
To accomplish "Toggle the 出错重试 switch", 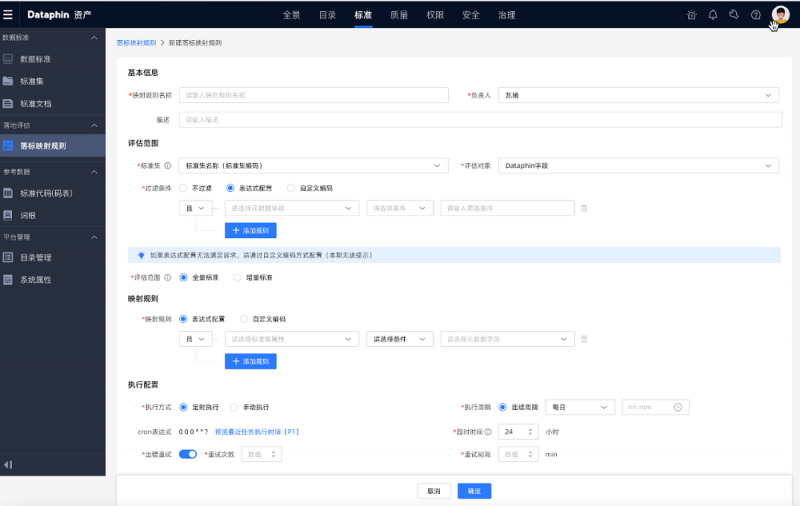I will (187, 454).
